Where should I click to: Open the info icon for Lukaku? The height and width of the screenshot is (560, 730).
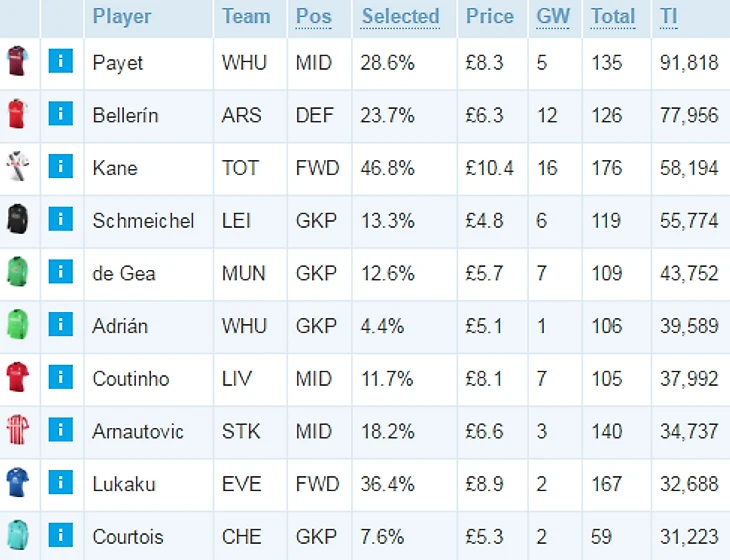61,482
